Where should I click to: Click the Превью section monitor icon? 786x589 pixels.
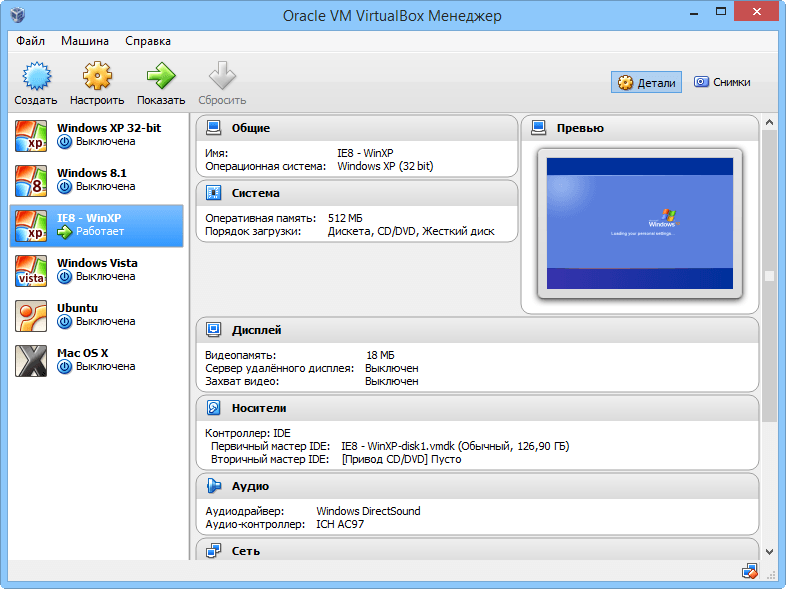coord(538,128)
